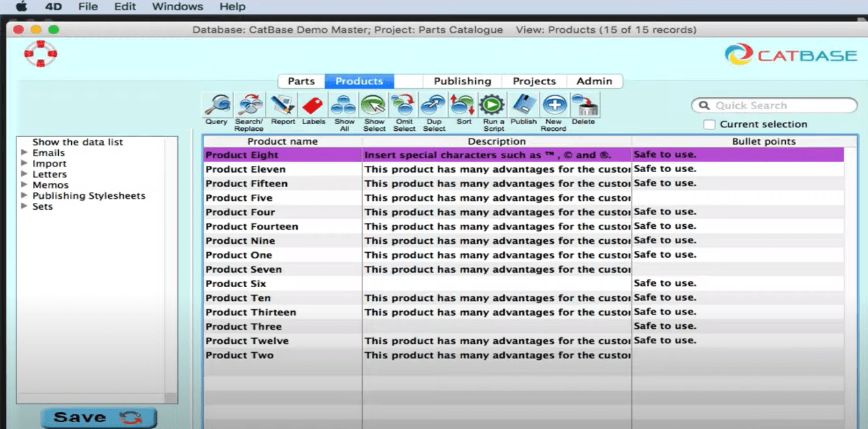Create a New Record
Image resolution: width=868 pixels, height=429 pixels.
click(554, 105)
